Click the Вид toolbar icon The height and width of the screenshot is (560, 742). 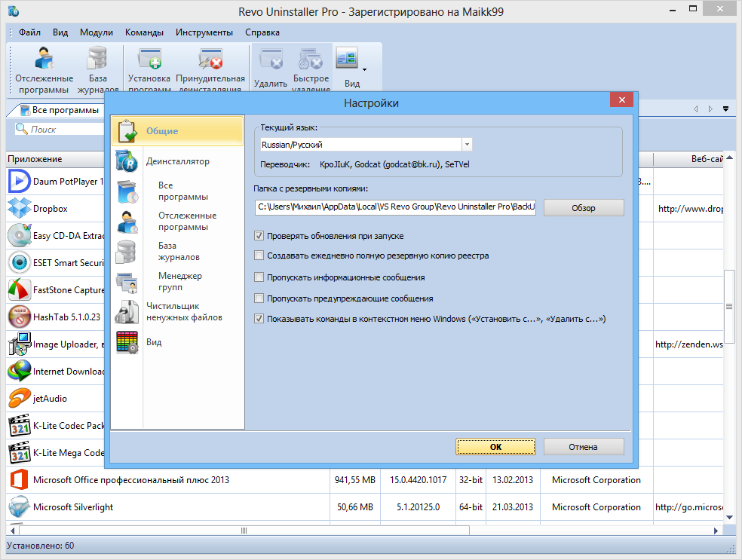347,59
